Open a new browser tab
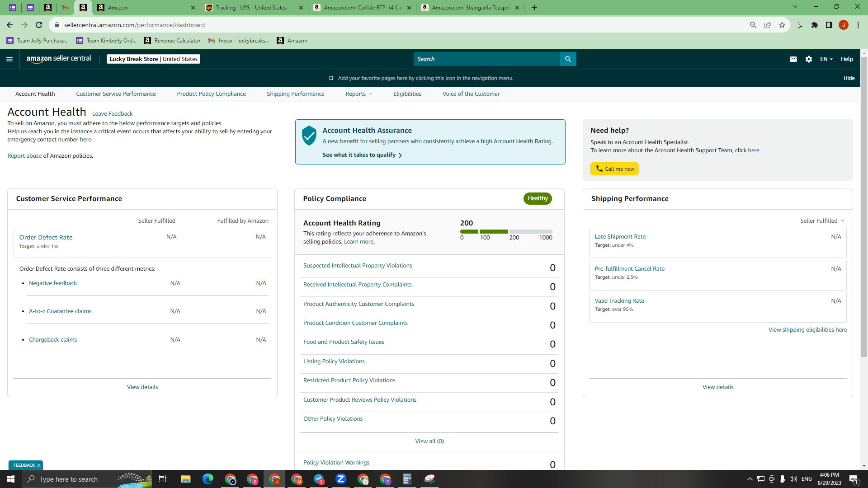The height and width of the screenshot is (488, 868). (534, 8)
